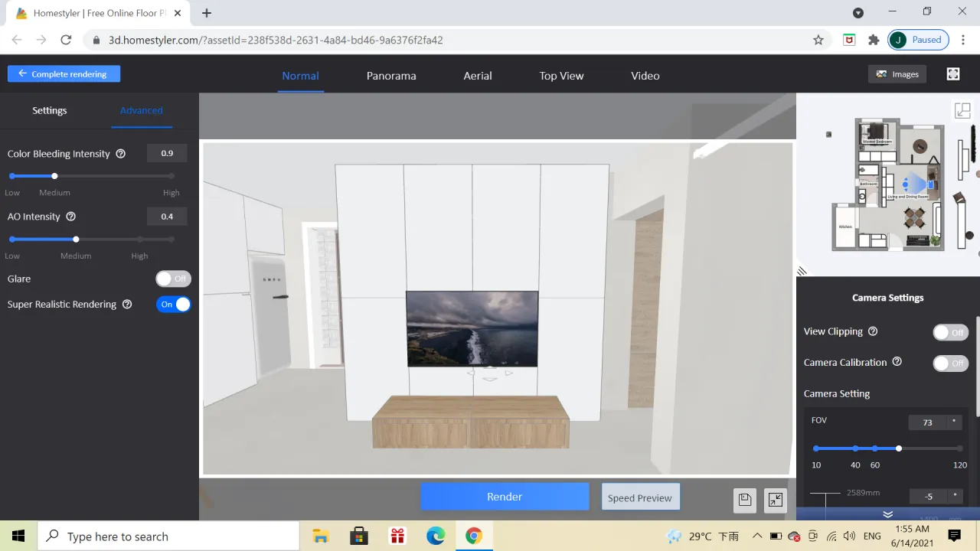Screen dimensions: 980x551
Task: Disable Super Realistic Rendering switch
Action: [173, 305]
